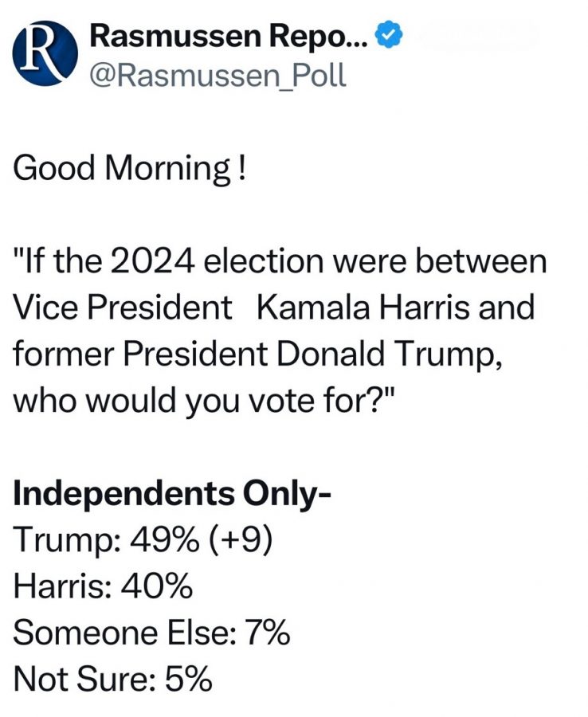Image resolution: width=588 pixels, height=717 pixels.
Task: Open the Rasmussen Repo... display name
Action: pyautogui.click(x=229, y=36)
